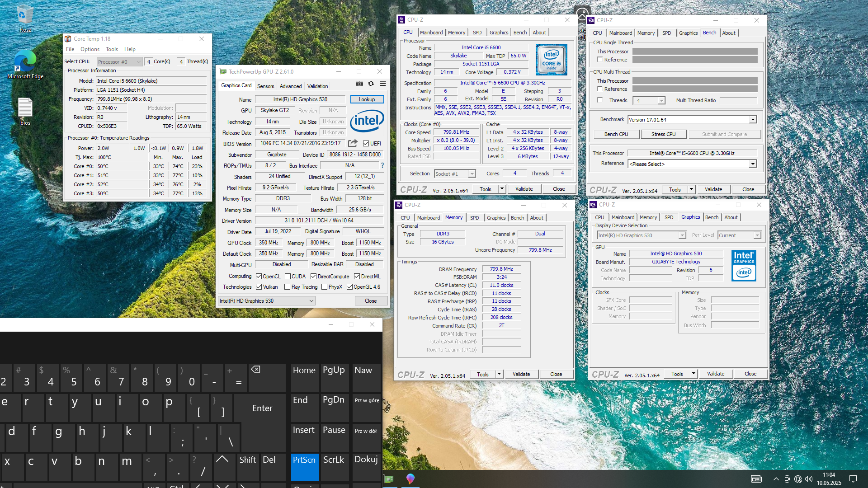868x488 pixels.
Task: Click the Stress CPU button
Action: click(x=663, y=134)
